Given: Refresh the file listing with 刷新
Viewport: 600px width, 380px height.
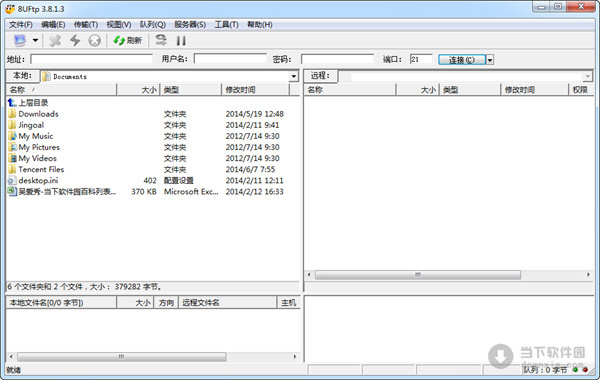Looking at the screenshot, I should click(x=128, y=40).
